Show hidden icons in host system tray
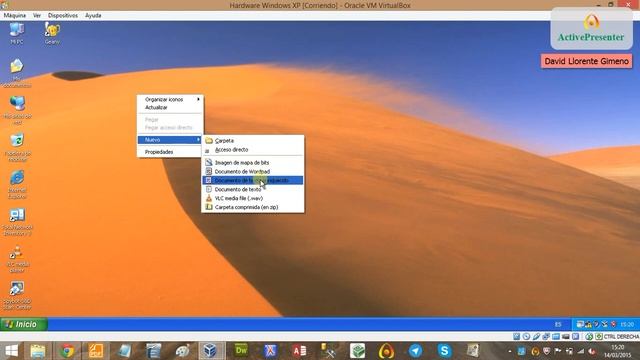Screen dimensions: 640x360 click(x=510, y=351)
